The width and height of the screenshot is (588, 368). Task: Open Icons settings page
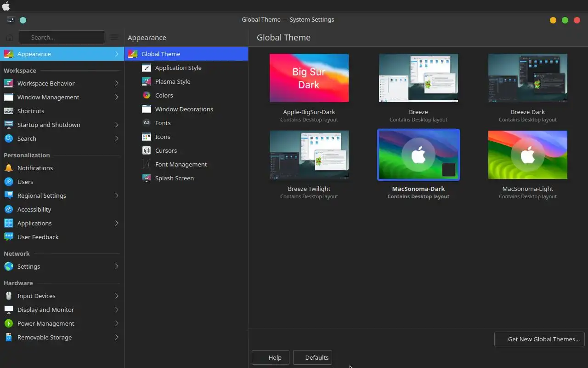click(186, 137)
